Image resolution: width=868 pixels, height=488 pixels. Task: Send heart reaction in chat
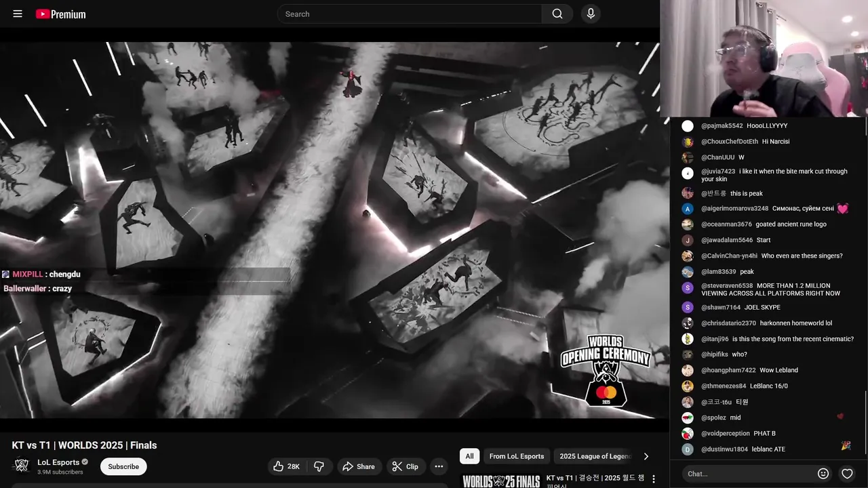tap(847, 474)
